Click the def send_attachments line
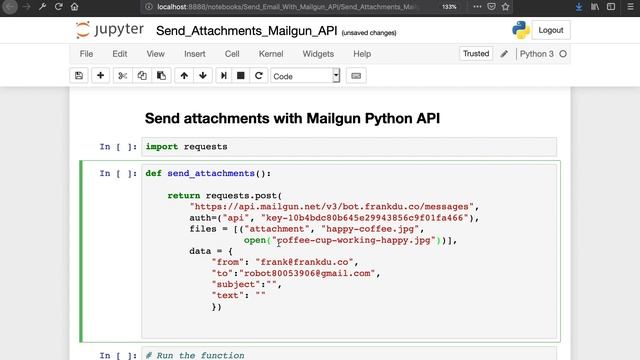Viewport: 640px width, 360px height. (x=208, y=173)
